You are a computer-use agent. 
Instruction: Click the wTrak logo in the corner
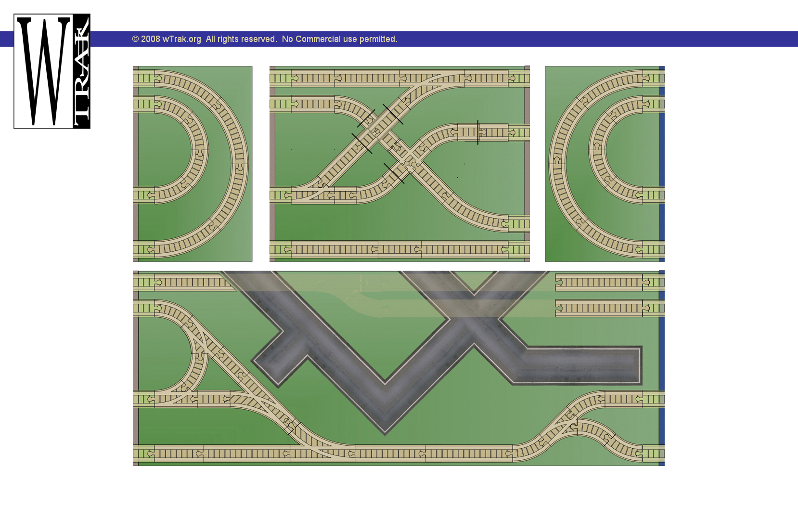[52, 71]
